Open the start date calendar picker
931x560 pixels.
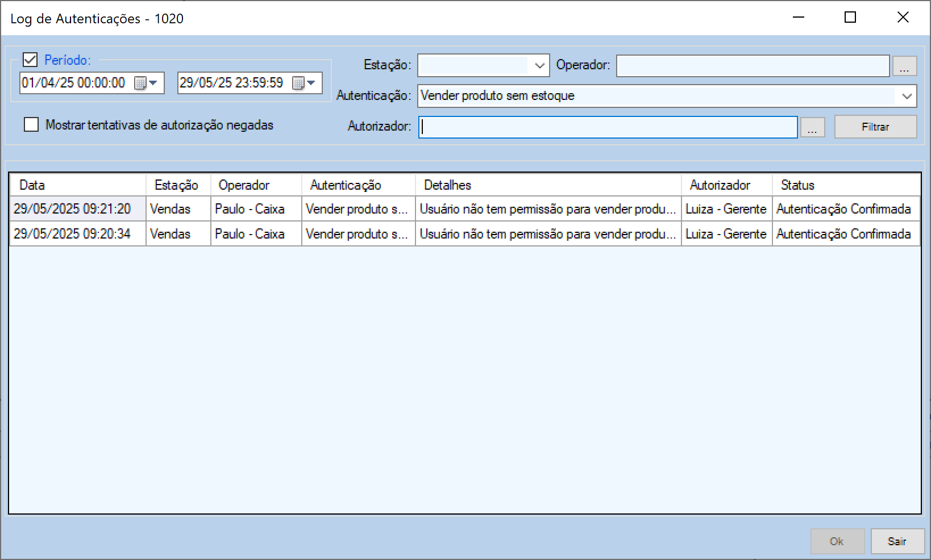146,83
